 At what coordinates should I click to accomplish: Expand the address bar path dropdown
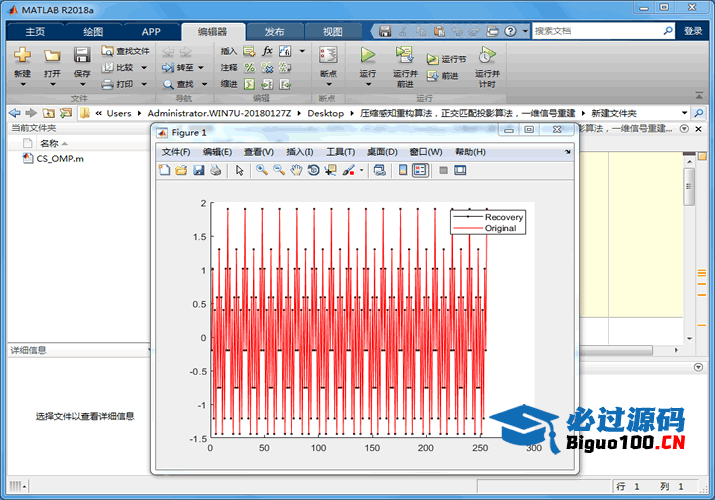click(684, 113)
